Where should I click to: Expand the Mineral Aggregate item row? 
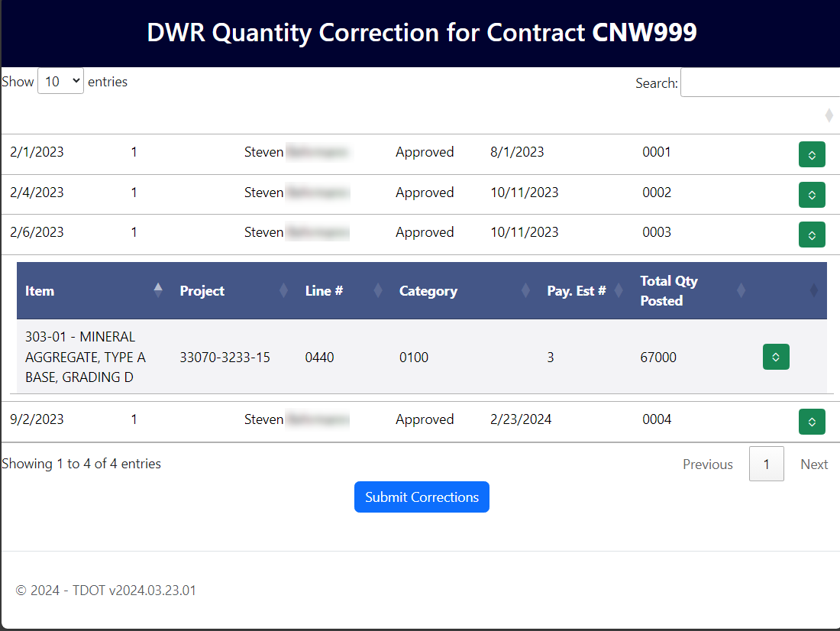point(776,357)
